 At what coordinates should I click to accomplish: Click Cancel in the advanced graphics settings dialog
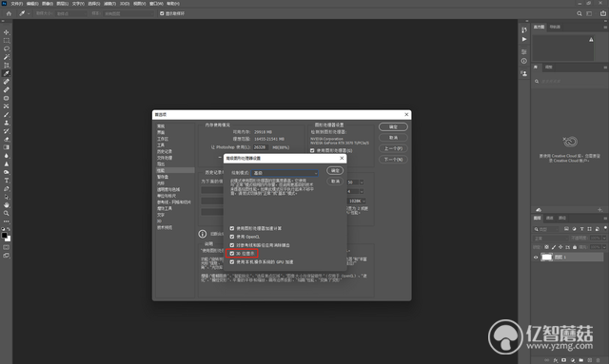tap(335, 182)
